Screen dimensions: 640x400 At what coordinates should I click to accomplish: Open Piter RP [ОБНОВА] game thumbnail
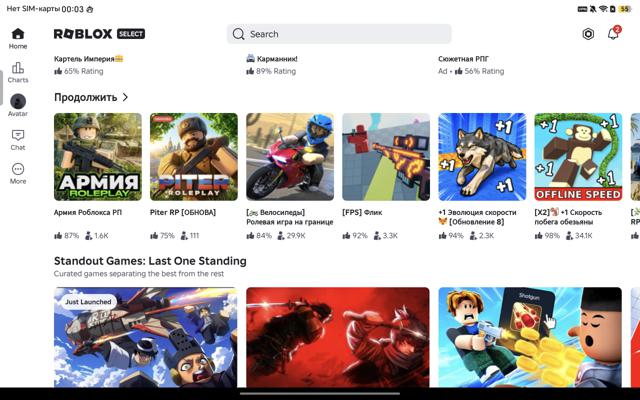click(194, 157)
